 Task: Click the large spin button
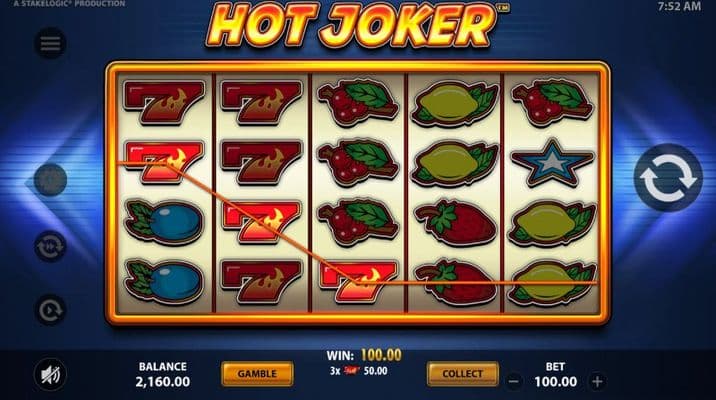coord(668,178)
